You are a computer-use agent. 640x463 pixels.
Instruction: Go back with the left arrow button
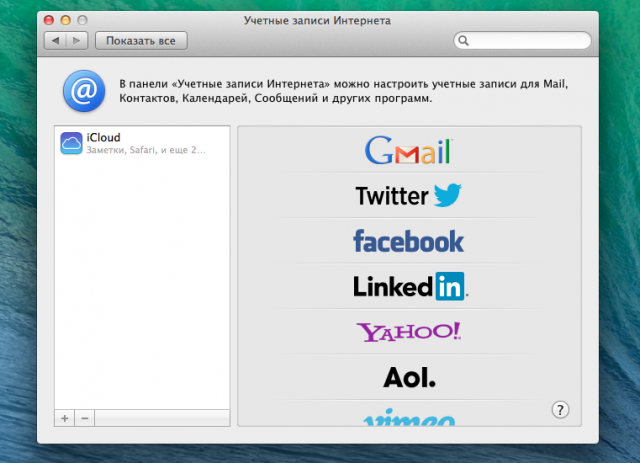[56, 40]
